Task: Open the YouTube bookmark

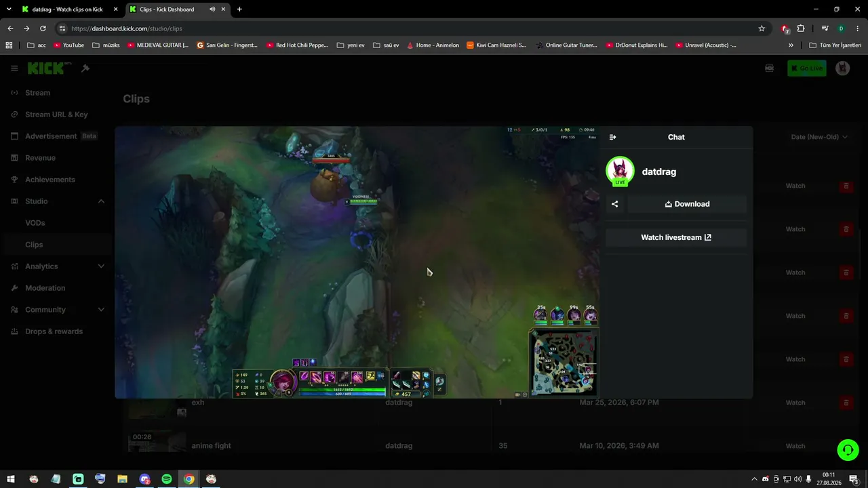Action: [x=68, y=45]
